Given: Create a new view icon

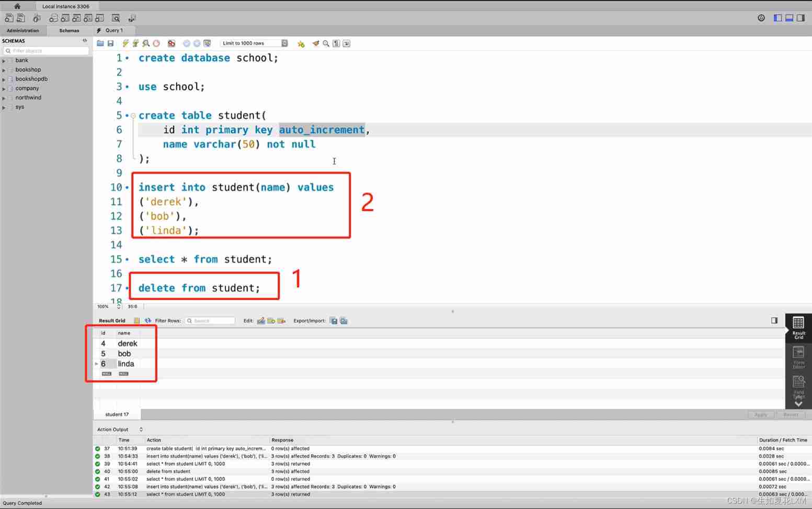Looking at the screenshot, I should tap(76, 18).
